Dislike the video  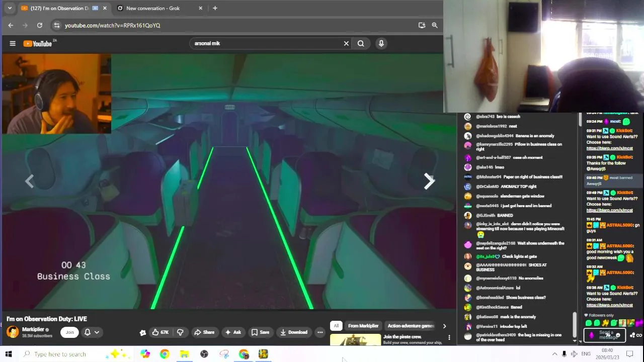point(180,332)
